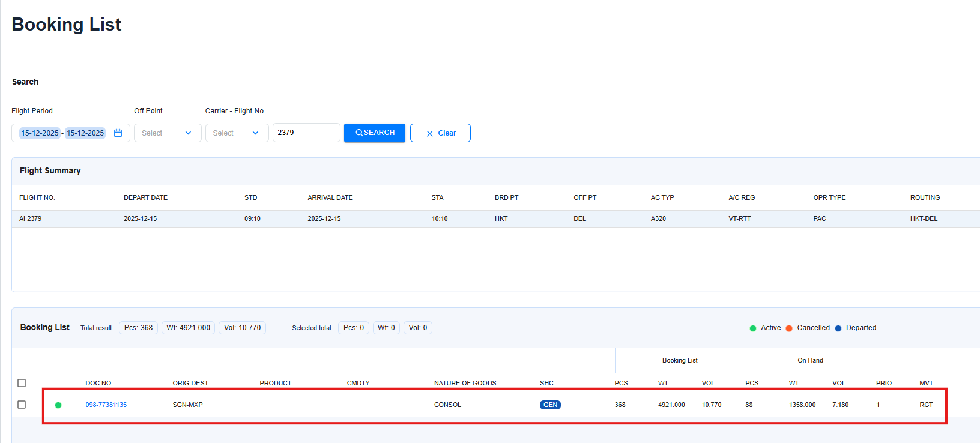Click the green Active legend dot
Image resolution: width=980 pixels, height=443 pixels.
[x=753, y=328]
